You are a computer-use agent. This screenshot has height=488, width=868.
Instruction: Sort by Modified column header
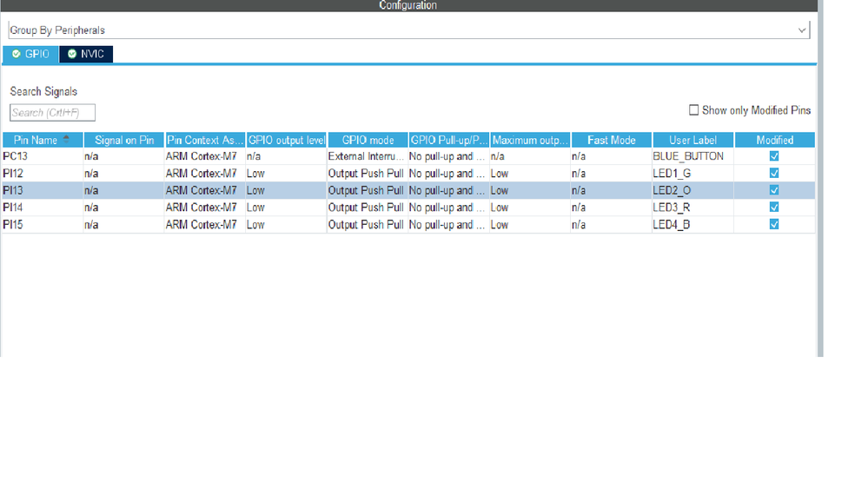pyautogui.click(x=774, y=140)
